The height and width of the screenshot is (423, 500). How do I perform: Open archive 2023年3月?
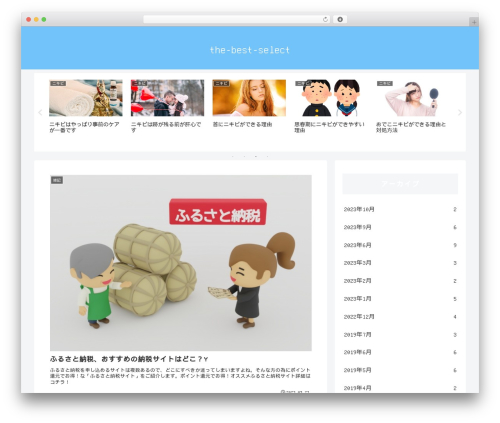click(x=400, y=263)
